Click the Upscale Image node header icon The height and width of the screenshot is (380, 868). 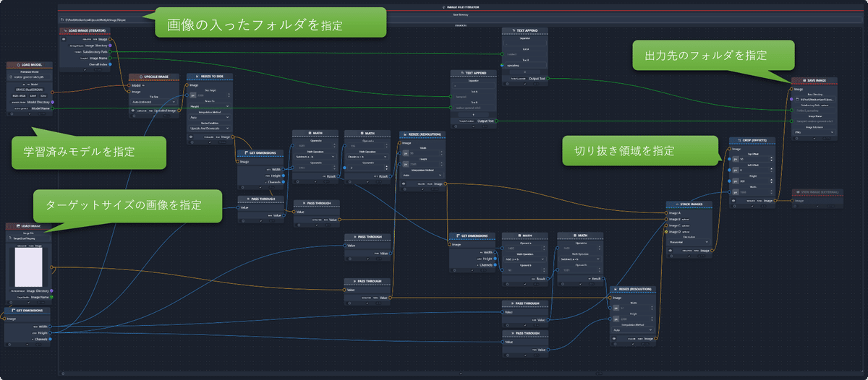[x=141, y=77]
